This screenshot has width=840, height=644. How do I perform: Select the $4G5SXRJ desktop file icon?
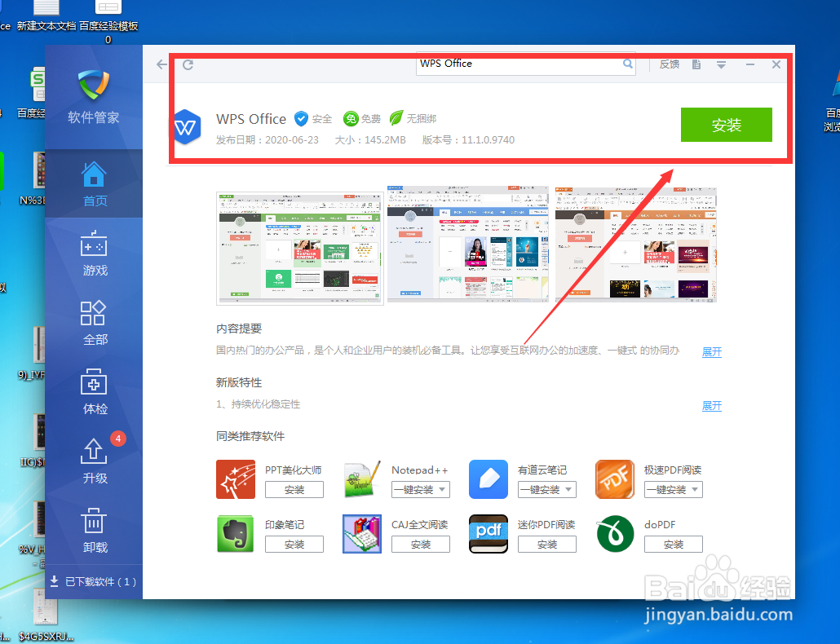tap(46, 615)
